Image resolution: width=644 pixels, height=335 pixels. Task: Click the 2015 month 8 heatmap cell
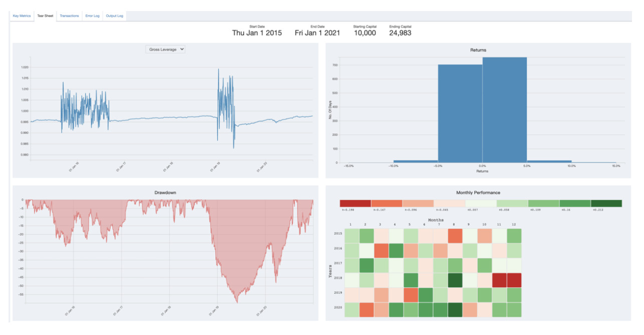coord(455,236)
